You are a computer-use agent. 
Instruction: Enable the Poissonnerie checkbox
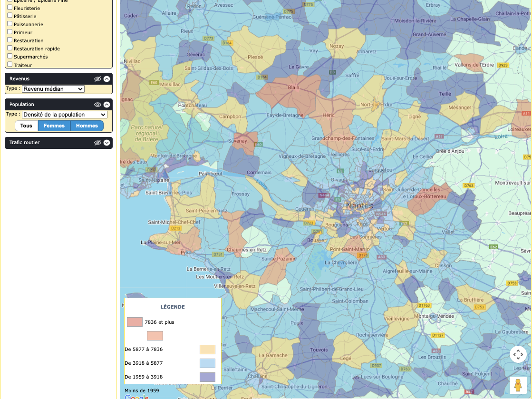tap(10, 24)
